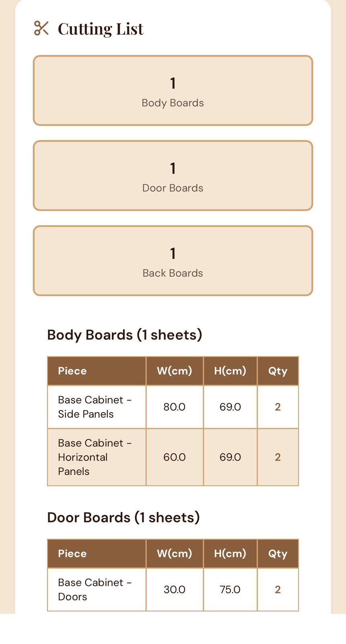Viewport: 346px width, 644px height.
Task: Click the scissors icon beside Cutting List
Action: click(x=41, y=28)
